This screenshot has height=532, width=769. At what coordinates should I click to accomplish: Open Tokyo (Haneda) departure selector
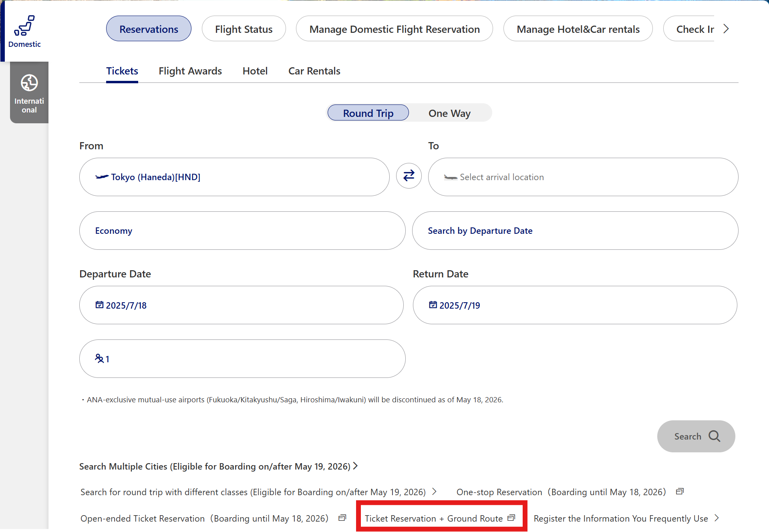(234, 177)
